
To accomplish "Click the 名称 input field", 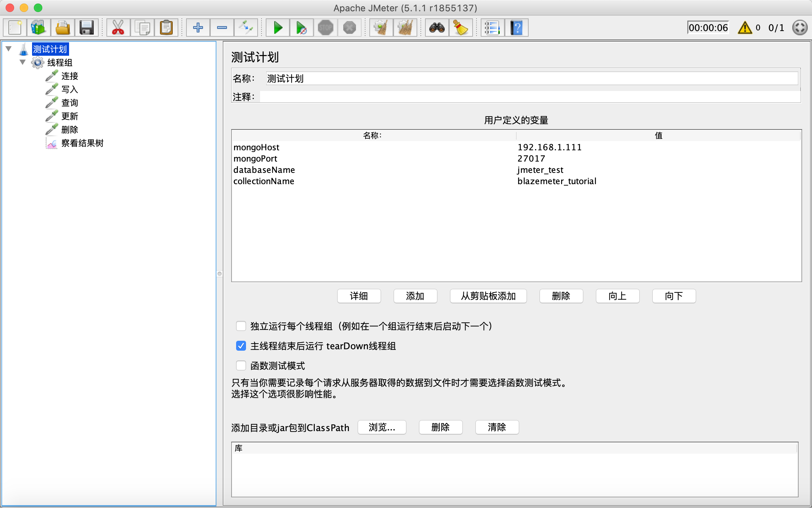I will coord(532,78).
